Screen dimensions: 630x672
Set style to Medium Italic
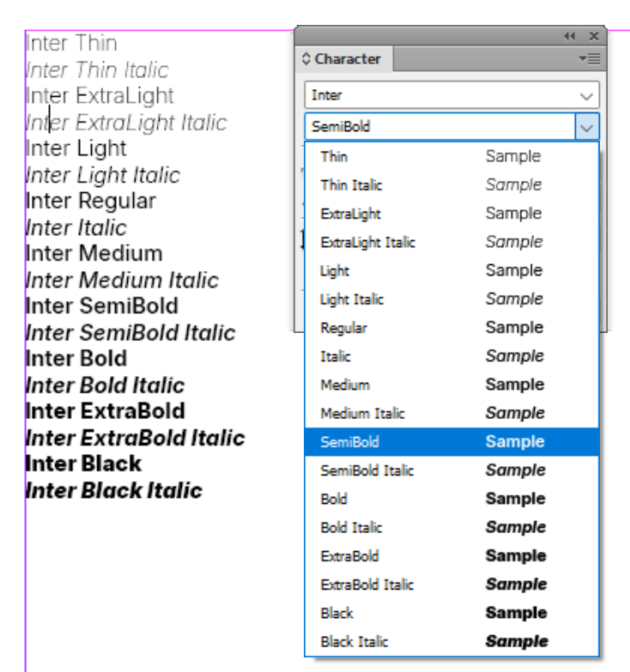click(451, 413)
